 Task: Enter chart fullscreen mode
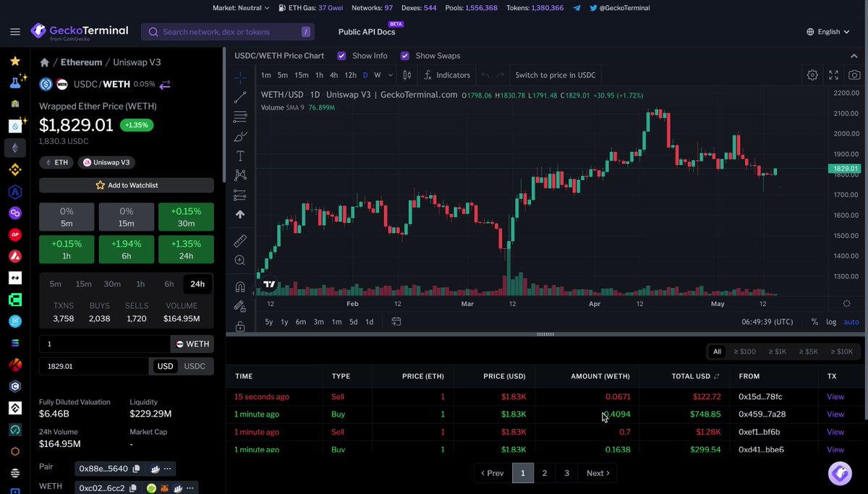833,75
